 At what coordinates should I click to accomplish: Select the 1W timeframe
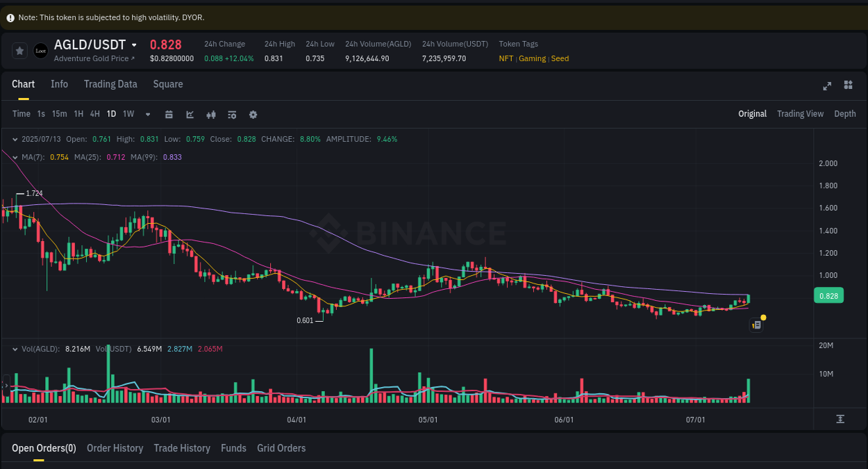click(x=128, y=114)
